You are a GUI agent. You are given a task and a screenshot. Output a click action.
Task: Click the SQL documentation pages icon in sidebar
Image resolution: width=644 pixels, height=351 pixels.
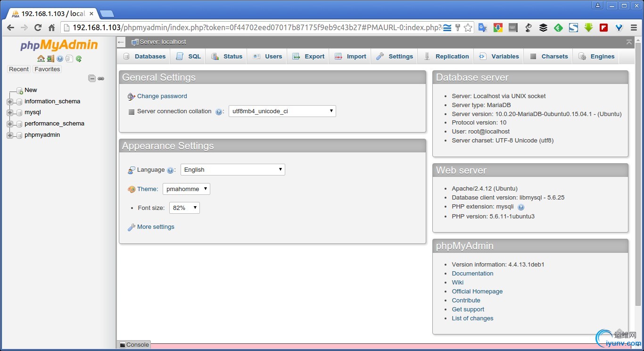(69, 58)
